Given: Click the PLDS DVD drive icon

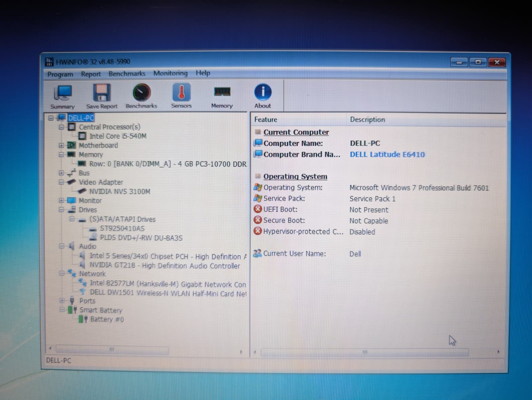Looking at the screenshot, I should point(93,237).
